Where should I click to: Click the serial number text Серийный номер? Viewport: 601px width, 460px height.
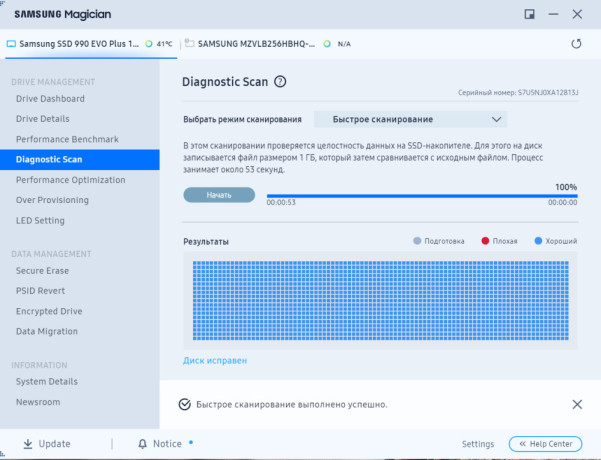(518, 92)
